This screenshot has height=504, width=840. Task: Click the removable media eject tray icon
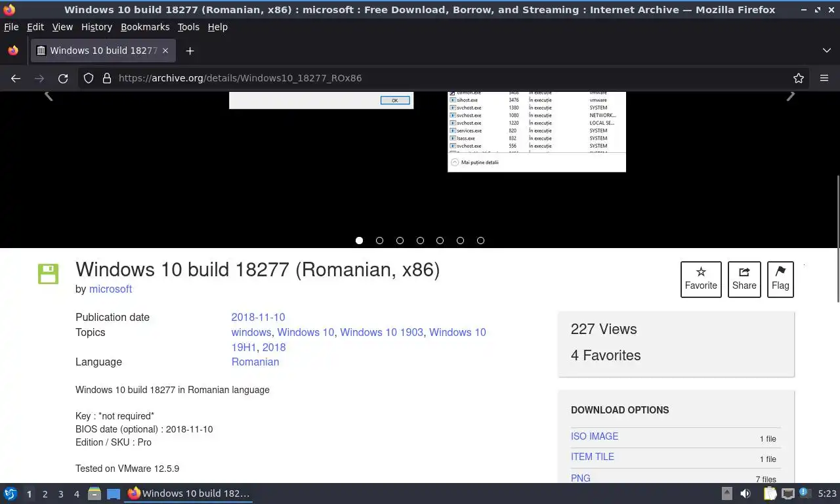727,493
